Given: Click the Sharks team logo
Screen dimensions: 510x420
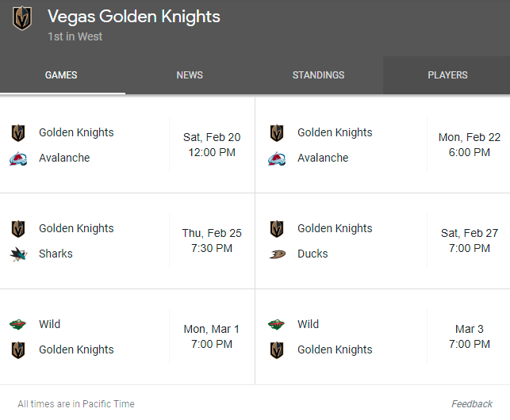Looking at the screenshot, I should (x=18, y=254).
